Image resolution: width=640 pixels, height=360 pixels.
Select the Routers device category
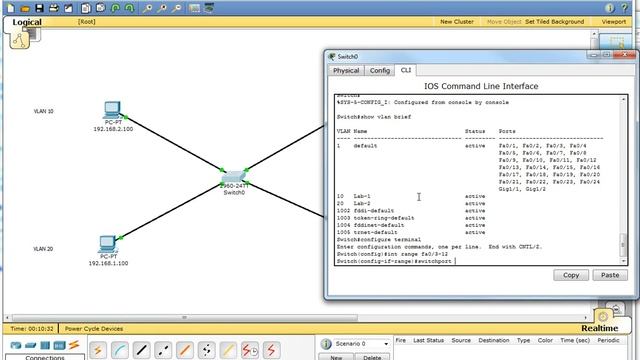click(16, 345)
